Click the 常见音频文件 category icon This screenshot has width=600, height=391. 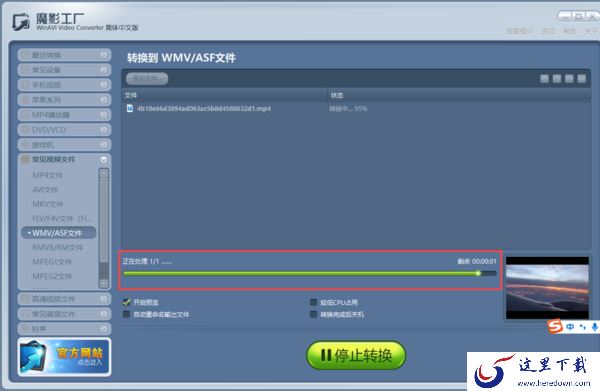tap(25, 314)
